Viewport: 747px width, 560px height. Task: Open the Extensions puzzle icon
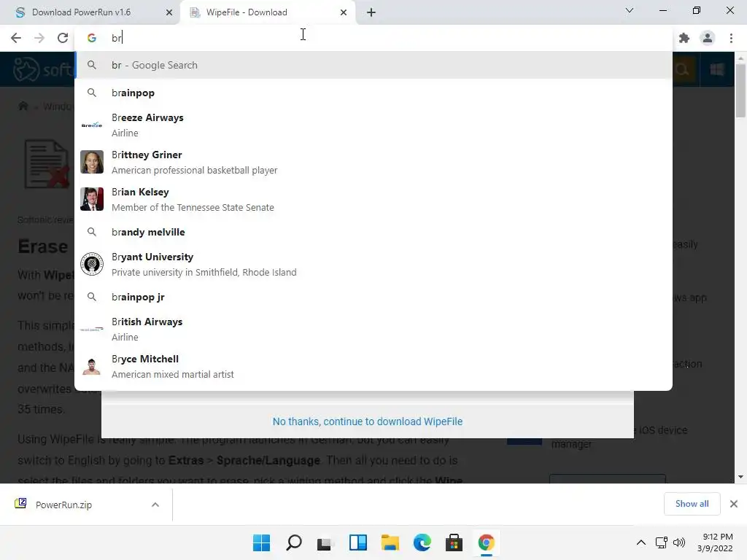[684, 38]
